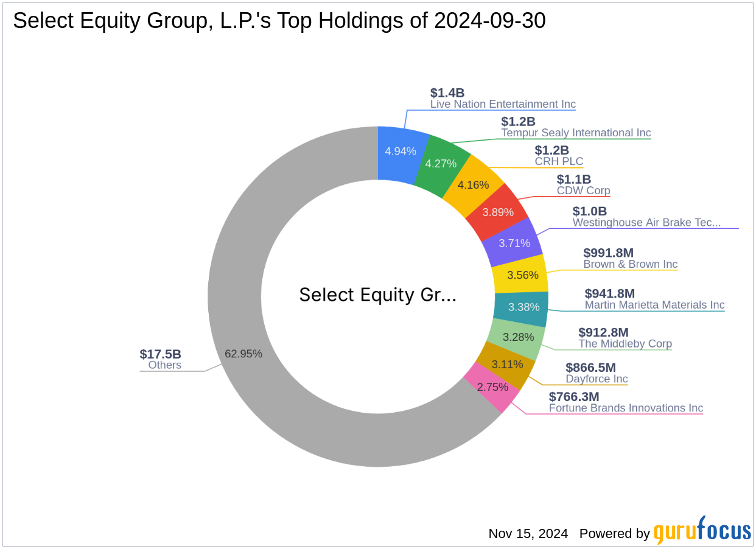Open the Tempur Sealy International Inc label
The width and height of the screenshot is (756, 549).
(x=576, y=132)
